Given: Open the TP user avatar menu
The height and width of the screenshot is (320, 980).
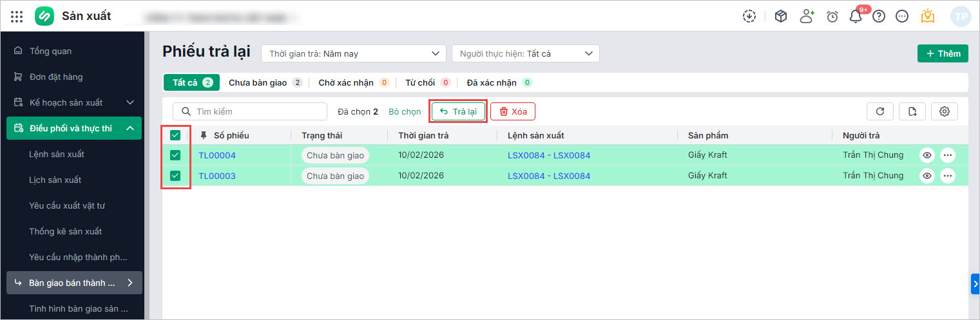Looking at the screenshot, I should (961, 17).
